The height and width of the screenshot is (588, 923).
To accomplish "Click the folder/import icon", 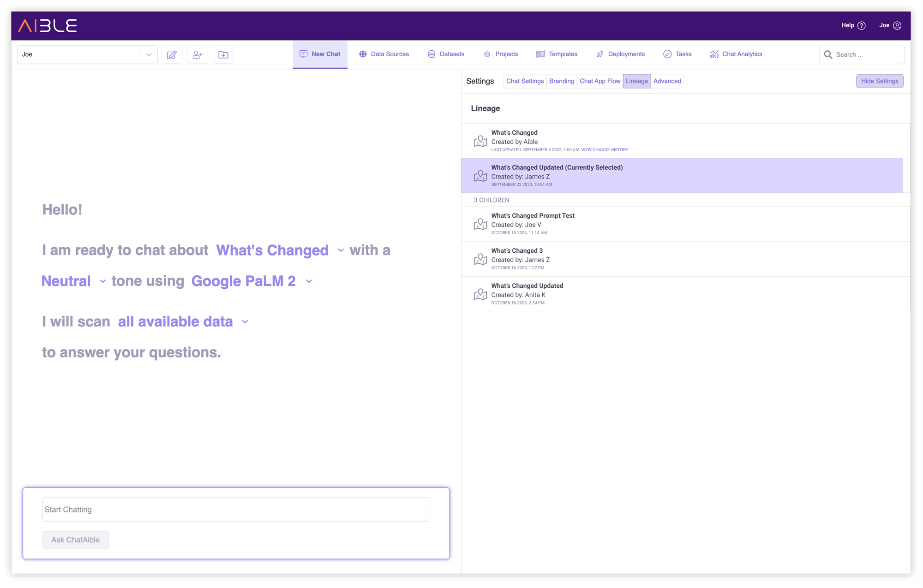I will [223, 54].
